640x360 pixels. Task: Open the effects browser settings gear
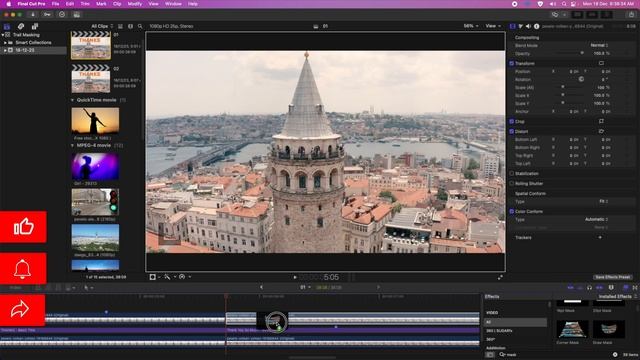[x=615, y=354]
